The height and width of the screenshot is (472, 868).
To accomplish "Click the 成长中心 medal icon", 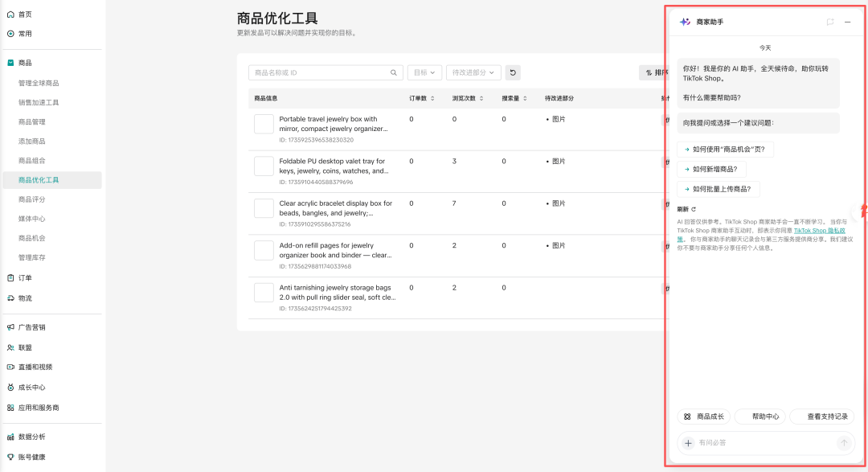I will pyautogui.click(x=10, y=388).
